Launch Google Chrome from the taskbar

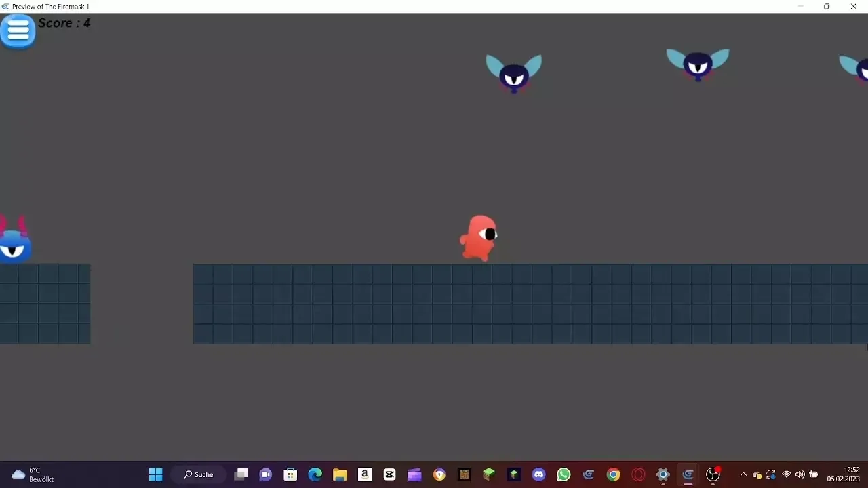tap(613, 474)
